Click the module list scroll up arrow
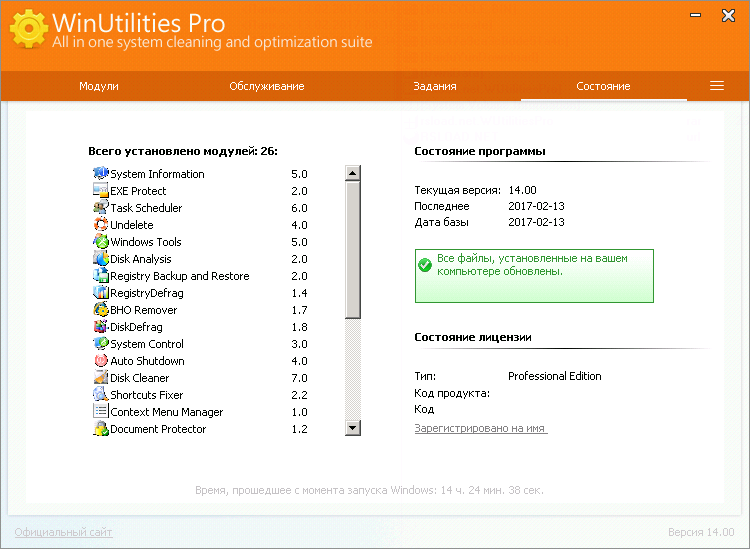 pos(353,173)
